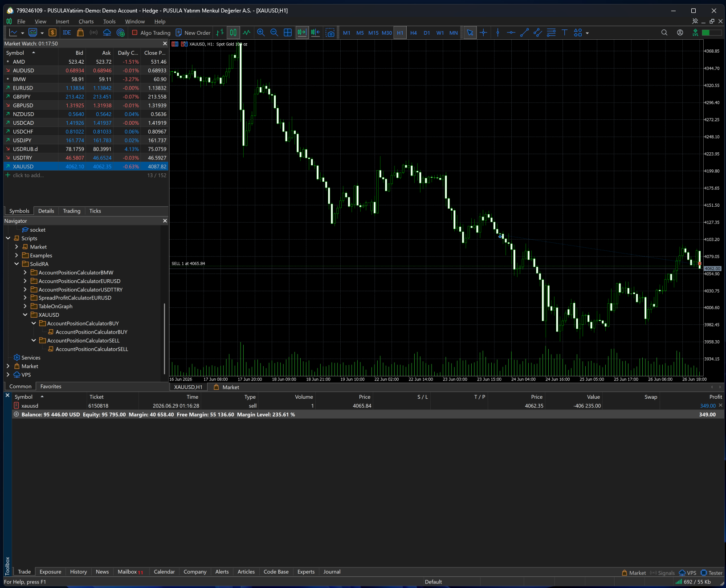Select the text label tool
The height and width of the screenshot is (588, 726).
point(564,33)
